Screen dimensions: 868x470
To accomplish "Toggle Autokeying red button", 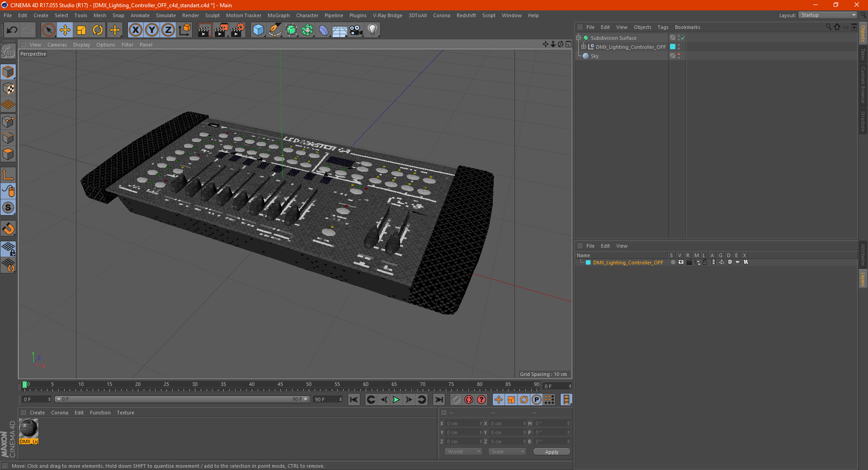I will click(469, 399).
